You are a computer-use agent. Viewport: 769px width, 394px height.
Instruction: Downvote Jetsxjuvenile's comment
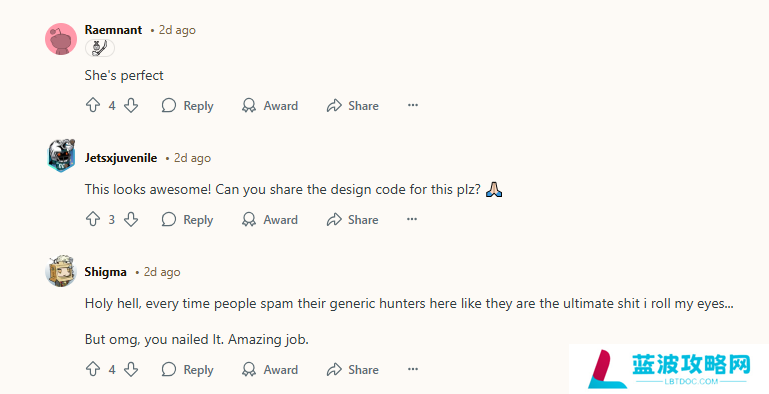[131, 219]
